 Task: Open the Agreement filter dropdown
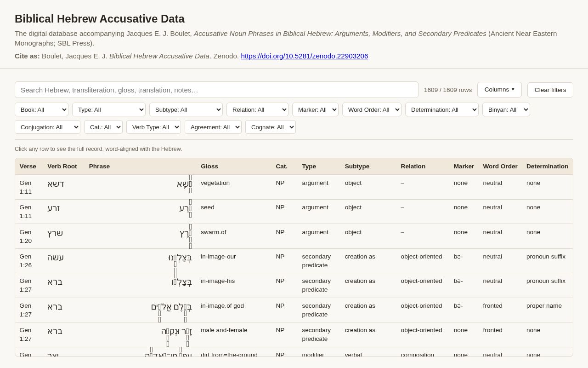213,127
